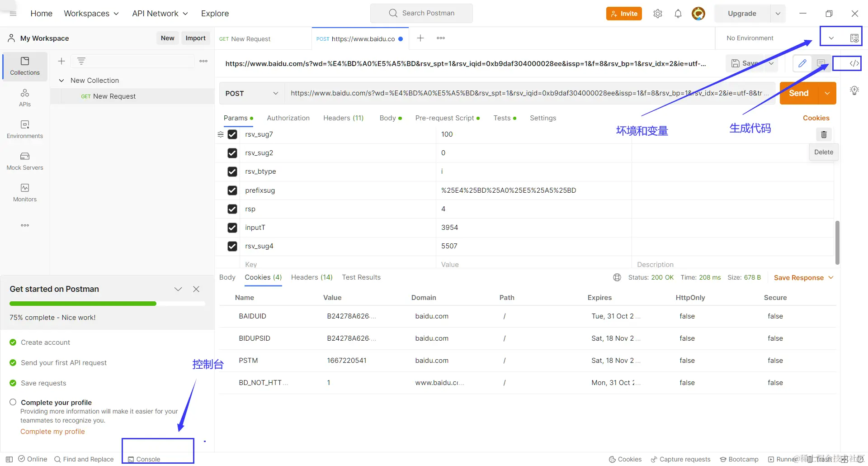This screenshot has width=868, height=466.
Task: Click the edit pencil icon
Action: coord(802,63)
